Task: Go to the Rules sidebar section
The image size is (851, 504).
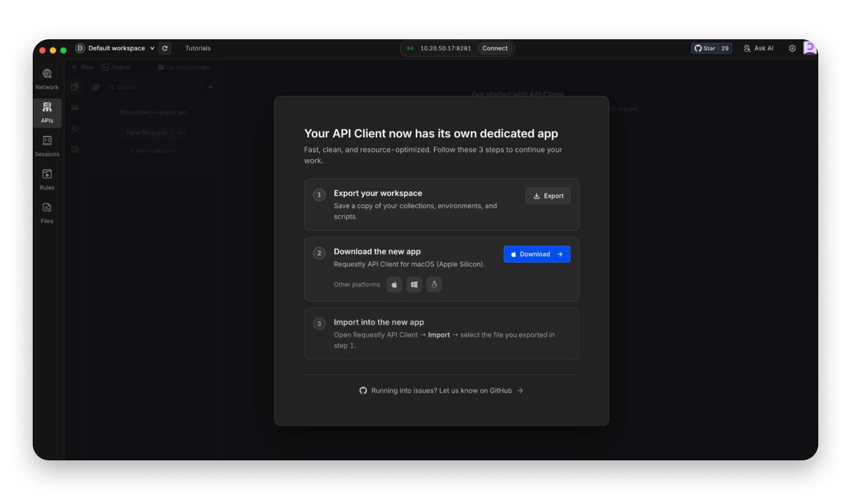Action: [x=47, y=179]
